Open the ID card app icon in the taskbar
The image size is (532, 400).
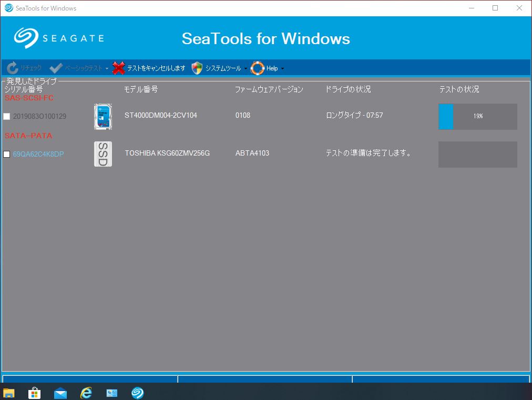click(112, 393)
